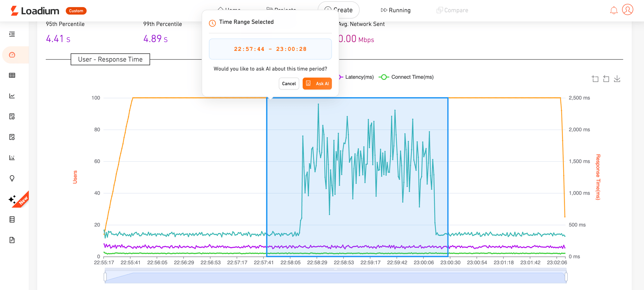The height and width of the screenshot is (290, 644).
Task: Click the Loadium logo
Action: point(35,11)
